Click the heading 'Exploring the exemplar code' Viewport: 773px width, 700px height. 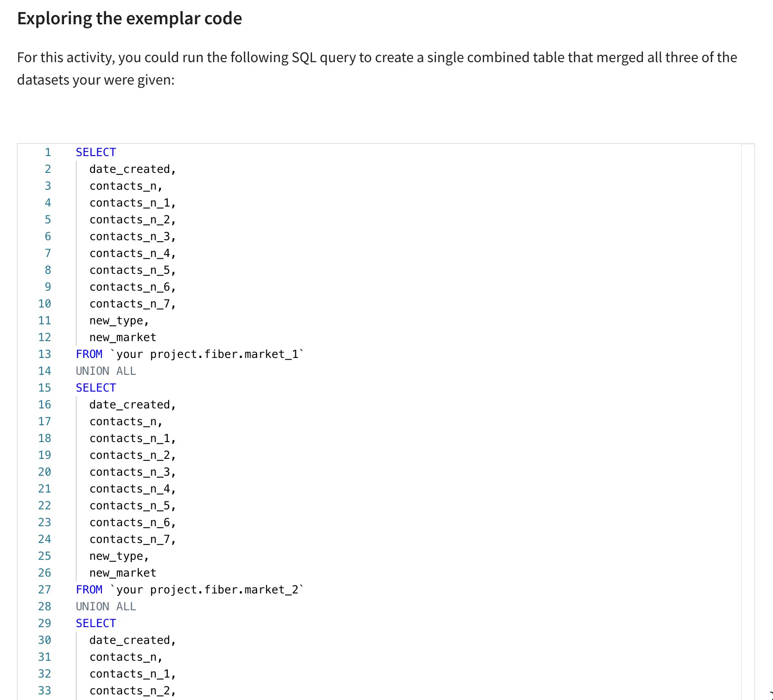point(129,19)
